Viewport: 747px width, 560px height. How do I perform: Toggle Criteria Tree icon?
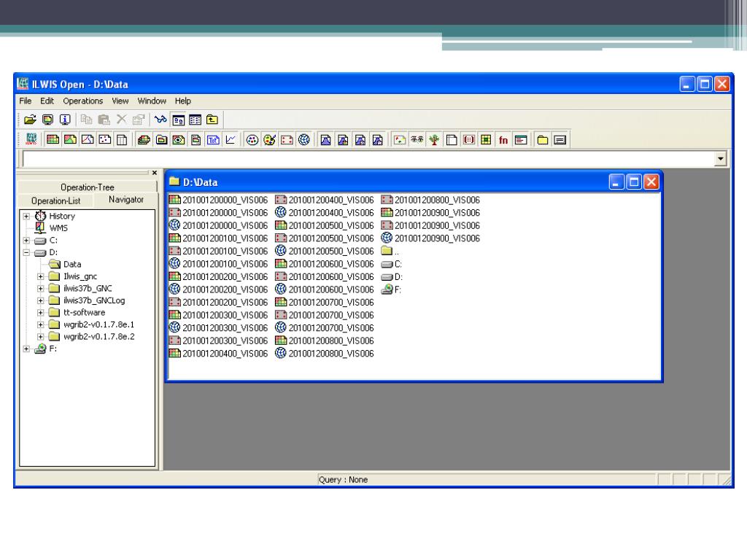pos(434,139)
